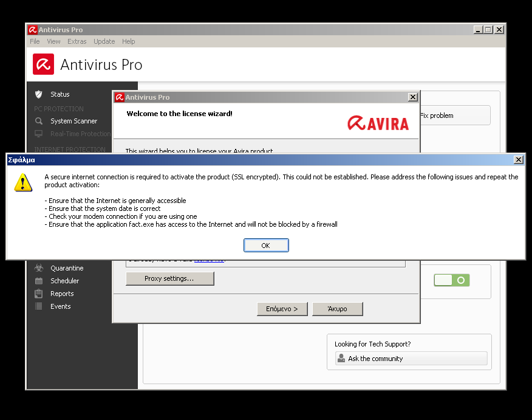Close the license wizard window
The image size is (532, 420).
[412, 97]
